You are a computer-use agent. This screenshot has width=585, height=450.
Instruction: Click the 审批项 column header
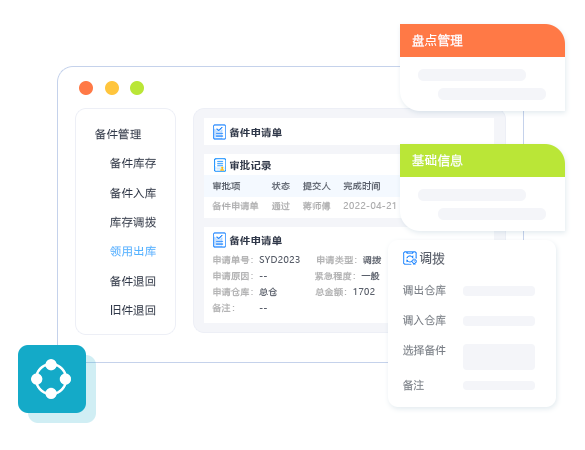(226, 186)
